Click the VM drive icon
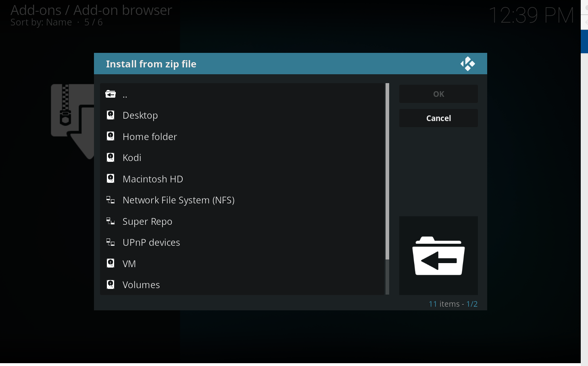588x366 pixels. [111, 263]
